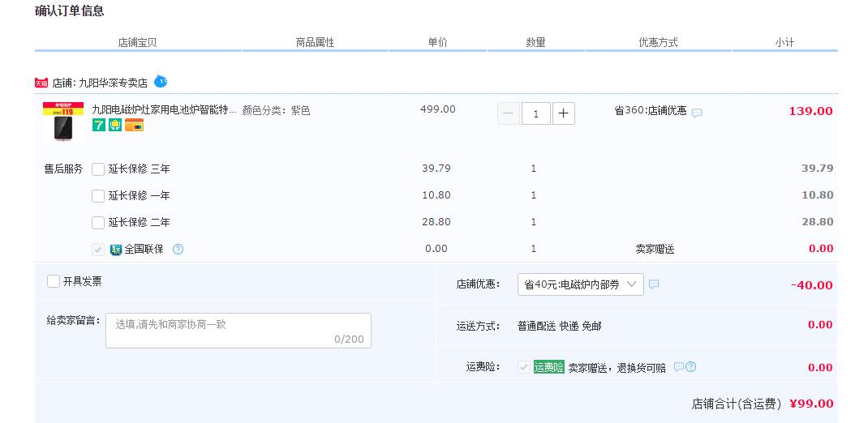Click the 店铺宝贝 column header
The width and height of the screenshot is (868, 423).
coord(137,43)
